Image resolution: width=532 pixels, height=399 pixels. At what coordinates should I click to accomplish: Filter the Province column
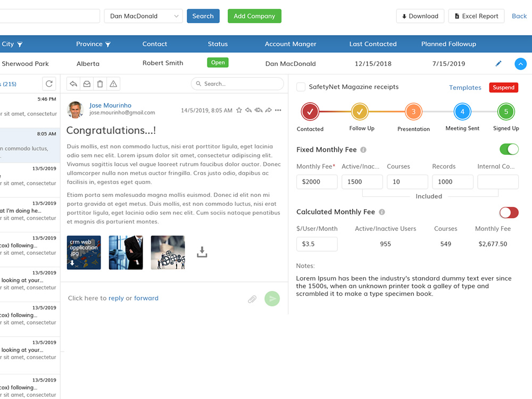click(108, 45)
